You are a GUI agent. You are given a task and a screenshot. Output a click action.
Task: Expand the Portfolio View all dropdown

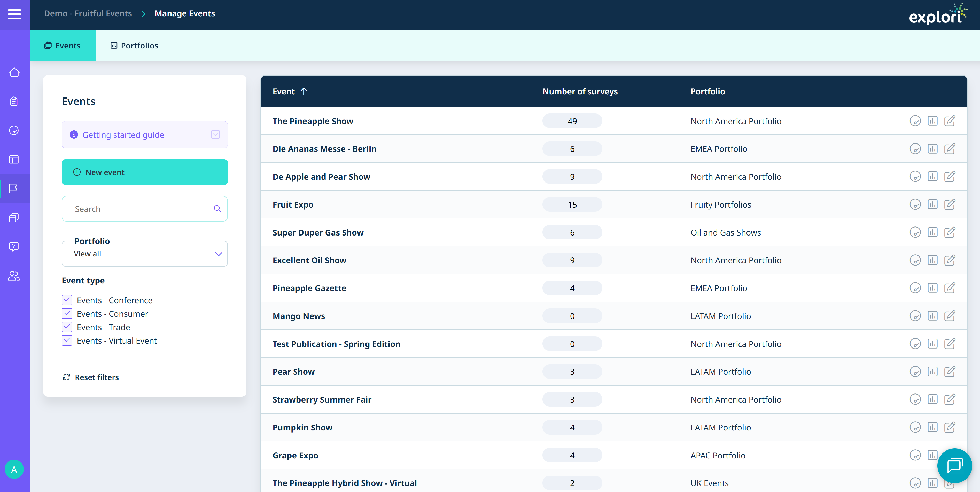[x=145, y=254]
